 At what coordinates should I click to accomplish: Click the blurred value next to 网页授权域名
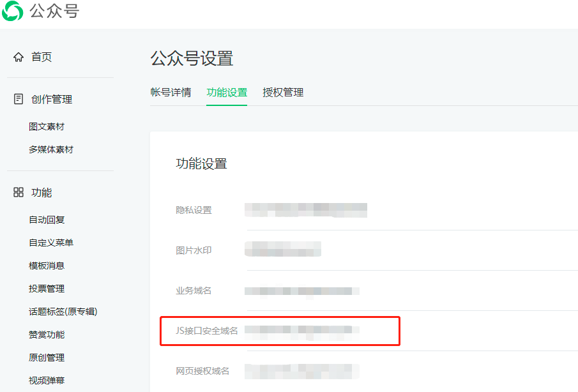302,372
